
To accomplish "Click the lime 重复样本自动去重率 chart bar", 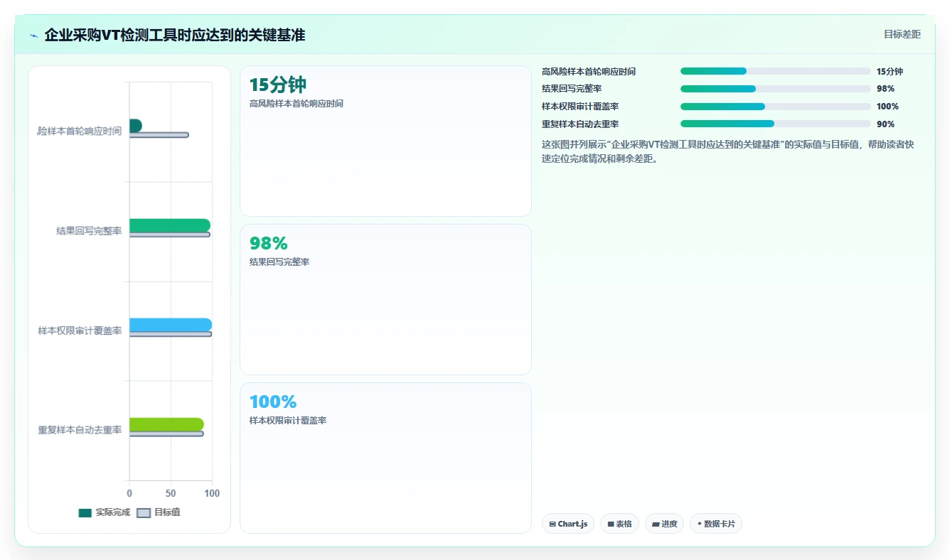I will coord(166,424).
